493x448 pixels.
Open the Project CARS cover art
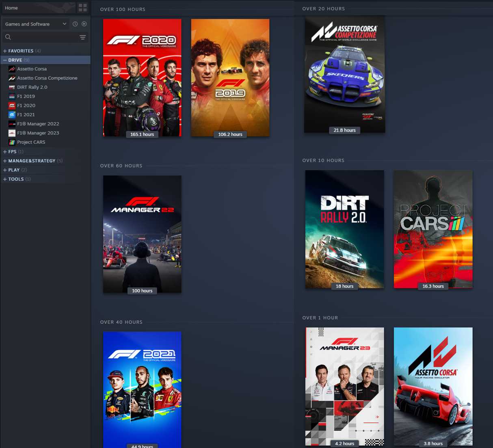click(433, 229)
